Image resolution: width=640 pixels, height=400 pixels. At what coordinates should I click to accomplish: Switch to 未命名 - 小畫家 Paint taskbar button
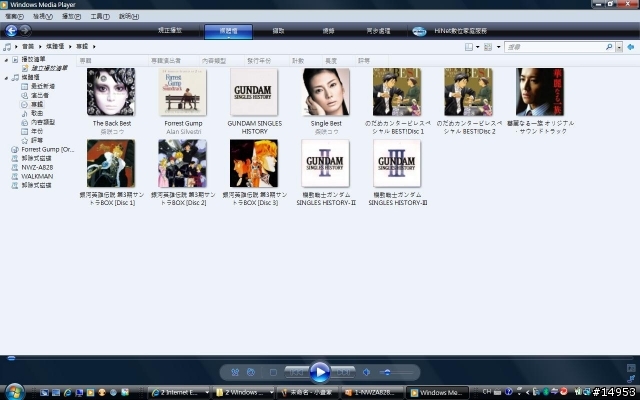(x=307, y=392)
